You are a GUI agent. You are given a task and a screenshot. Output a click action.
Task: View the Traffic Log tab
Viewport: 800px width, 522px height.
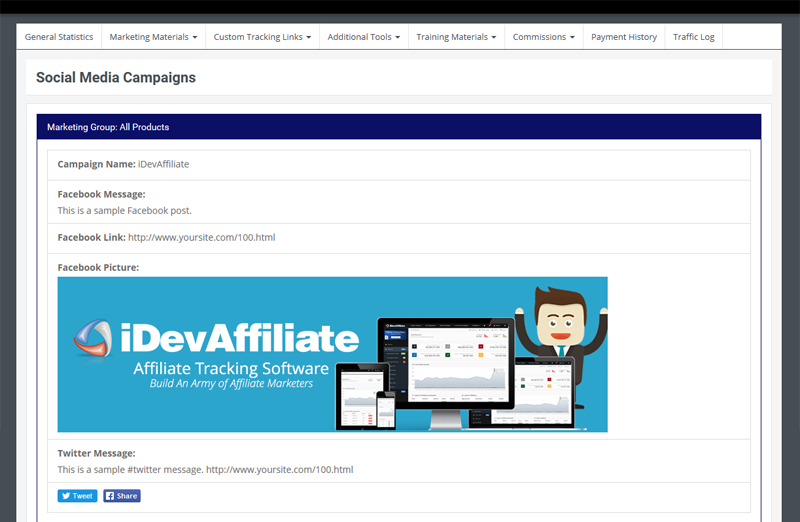[693, 37]
